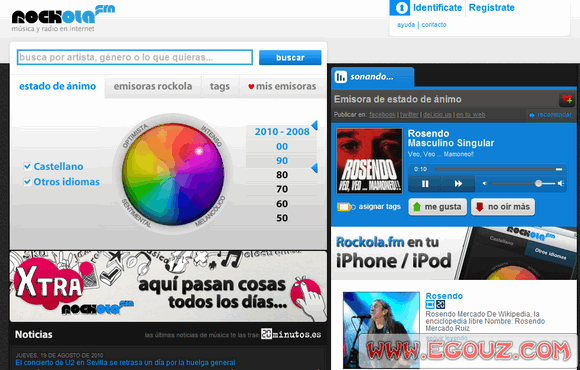The image size is (580, 370).
Task: Click the yellow tag icon beside asignar tags
Action: (346, 207)
